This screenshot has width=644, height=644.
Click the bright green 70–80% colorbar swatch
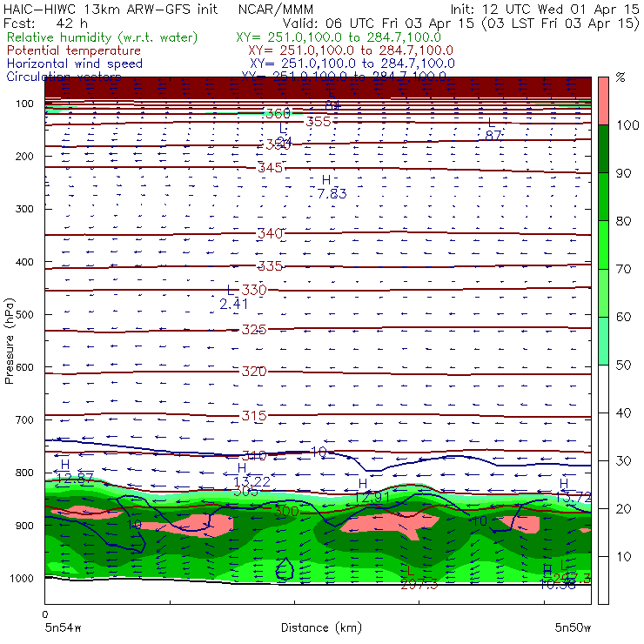tap(603, 245)
